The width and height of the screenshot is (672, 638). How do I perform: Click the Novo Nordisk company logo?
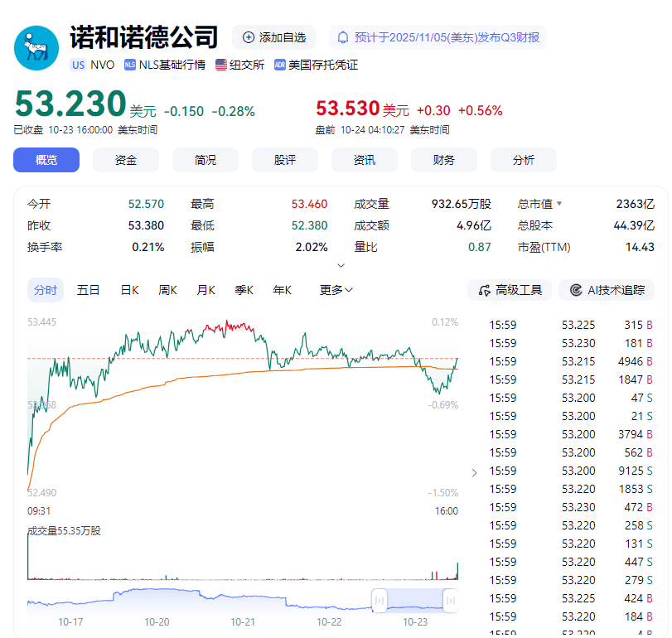(36, 48)
